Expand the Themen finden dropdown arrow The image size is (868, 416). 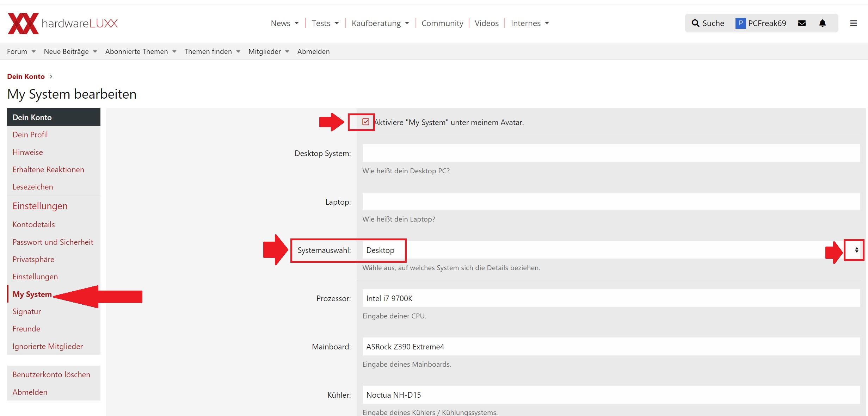pos(238,51)
